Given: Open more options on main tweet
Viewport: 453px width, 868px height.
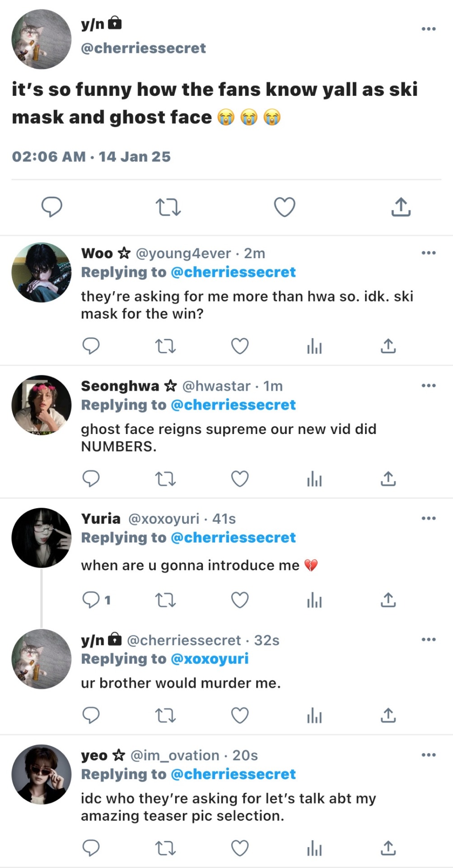Looking at the screenshot, I should coord(428,29).
